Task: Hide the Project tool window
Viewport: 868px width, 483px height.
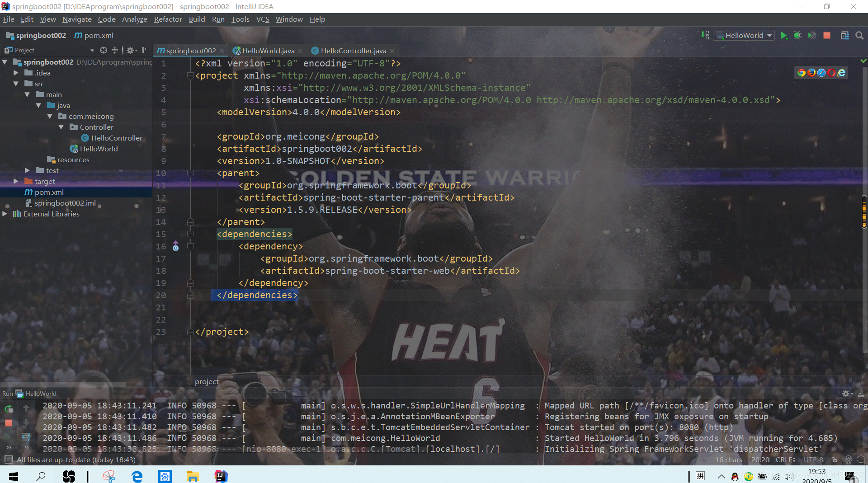Action: pos(145,50)
